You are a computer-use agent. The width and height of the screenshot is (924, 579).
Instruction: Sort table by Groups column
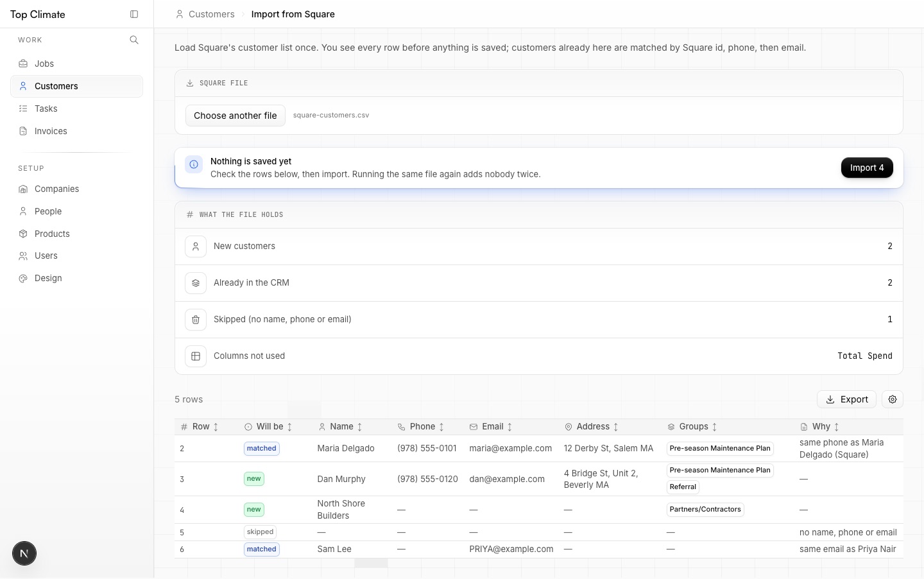coord(692,427)
